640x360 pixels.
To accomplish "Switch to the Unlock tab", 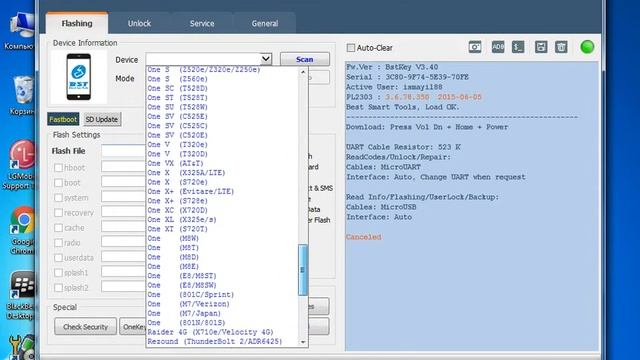I will (139, 23).
